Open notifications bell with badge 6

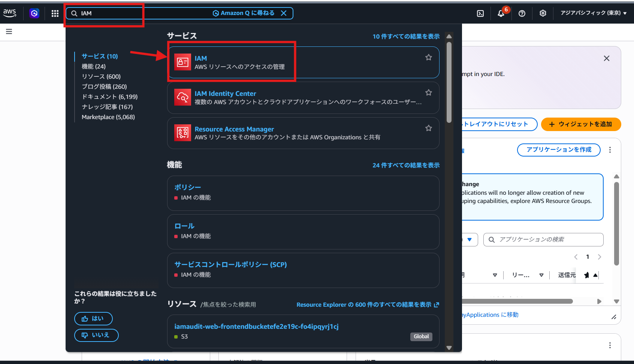501,13
